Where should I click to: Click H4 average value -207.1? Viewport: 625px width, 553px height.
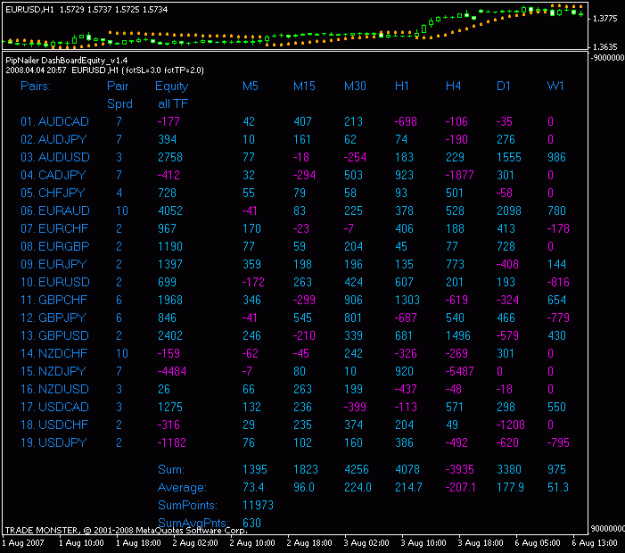pyautogui.click(x=460, y=487)
